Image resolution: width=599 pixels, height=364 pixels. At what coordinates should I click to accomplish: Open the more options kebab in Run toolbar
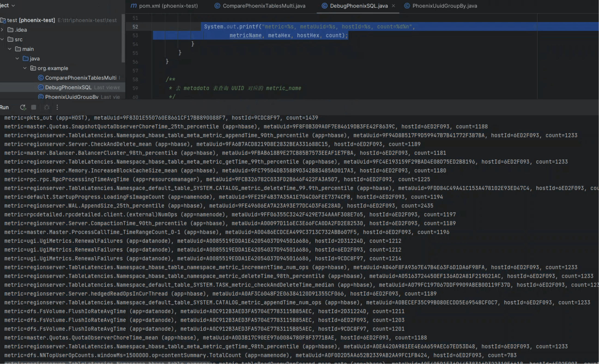point(57,107)
